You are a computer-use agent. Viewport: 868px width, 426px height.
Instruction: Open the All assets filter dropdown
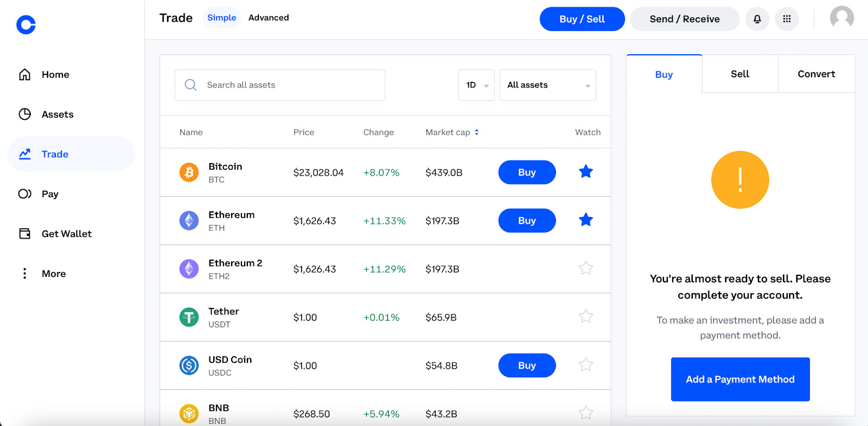click(547, 85)
